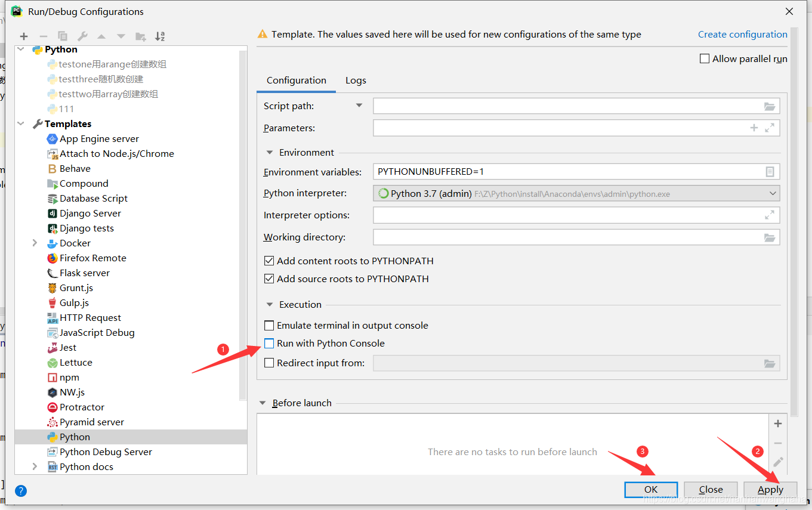Click the wrench Edit Templates icon
The width and height of the screenshot is (812, 510).
[82, 36]
